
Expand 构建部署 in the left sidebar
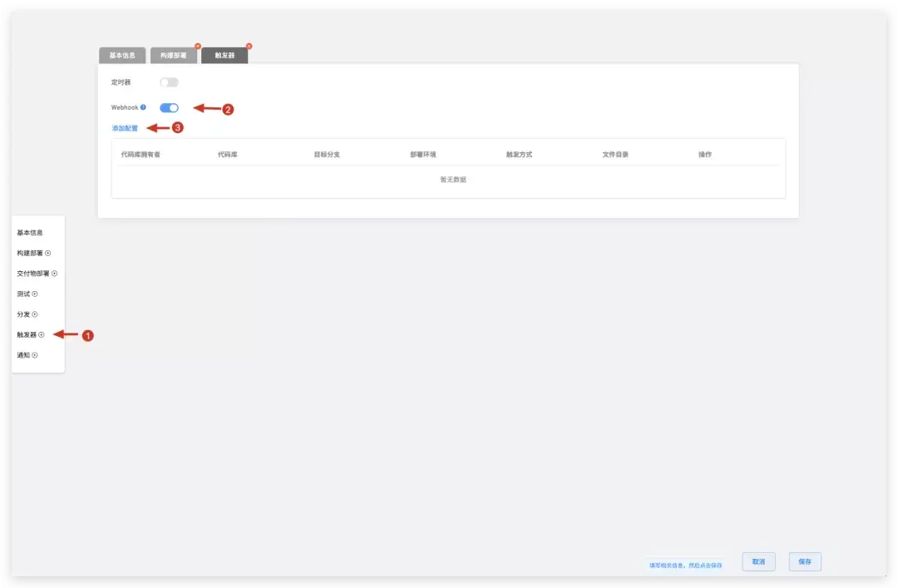tap(48, 253)
